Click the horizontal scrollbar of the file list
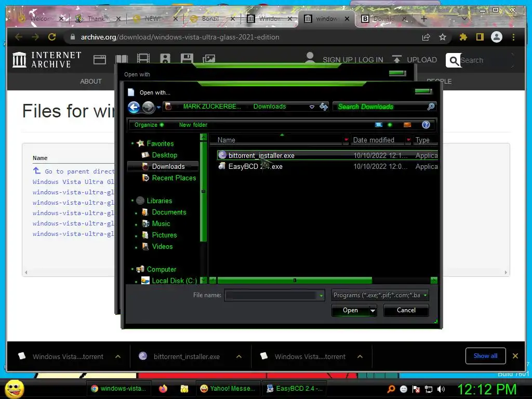532x399 pixels. (x=295, y=280)
